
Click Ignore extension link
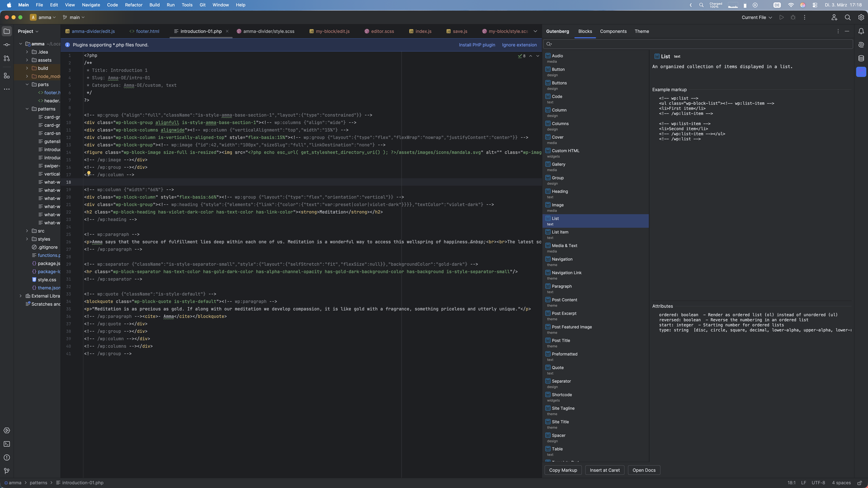click(519, 45)
